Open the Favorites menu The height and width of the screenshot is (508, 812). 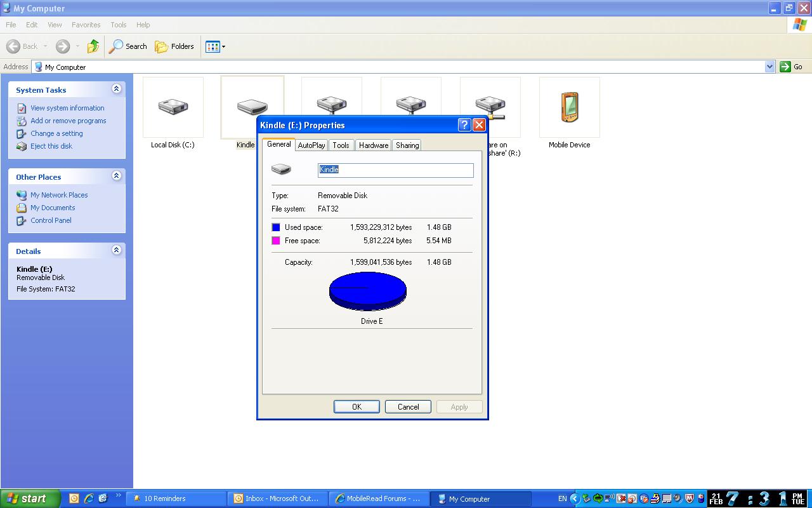click(x=86, y=25)
